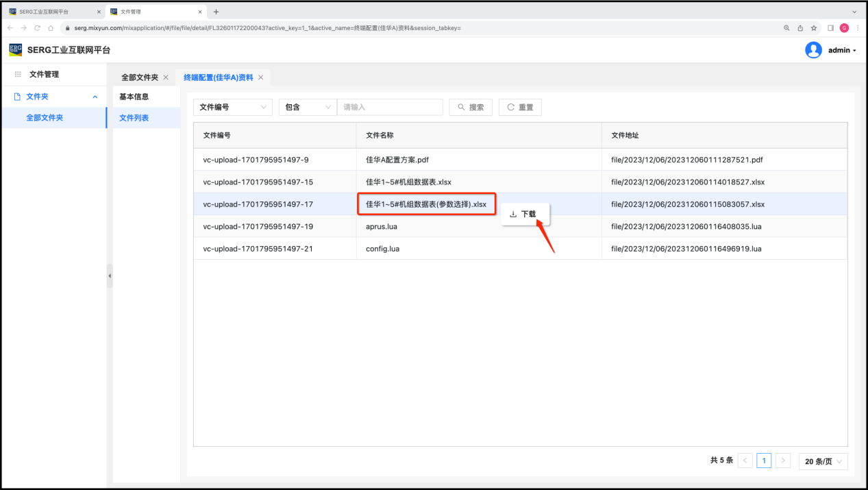This screenshot has width=868, height=490.
Task: Click the 重置 button
Action: pos(520,108)
